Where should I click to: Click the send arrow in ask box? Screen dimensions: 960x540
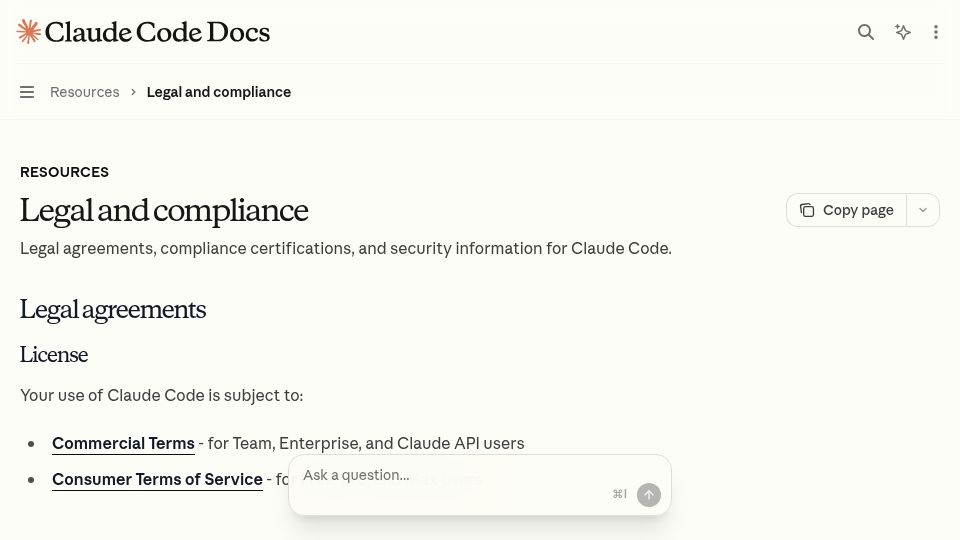[x=648, y=495]
